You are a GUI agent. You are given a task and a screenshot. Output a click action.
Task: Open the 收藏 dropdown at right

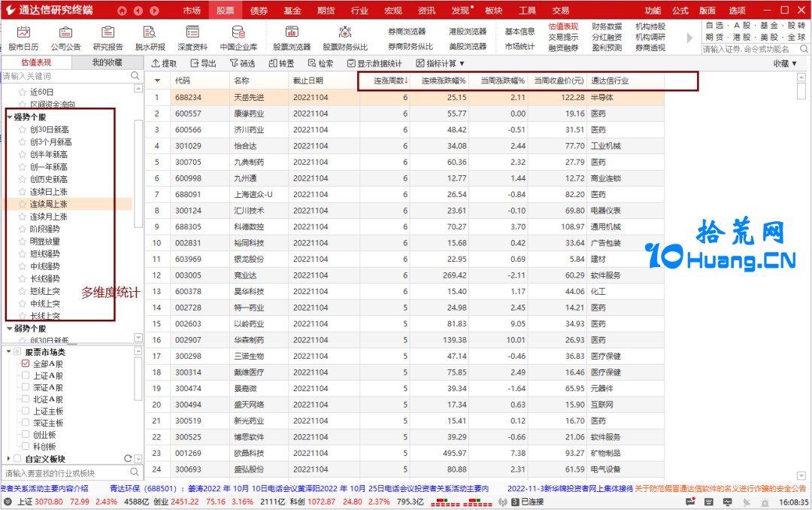coord(784,63)
